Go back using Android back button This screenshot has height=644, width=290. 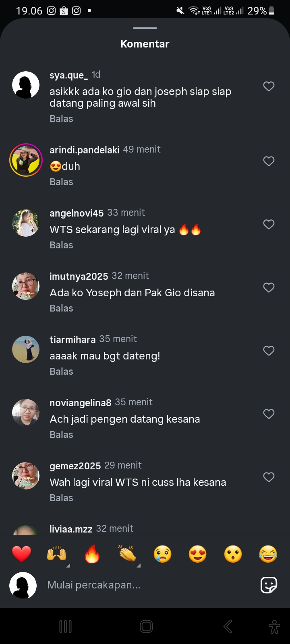(x=228, y=627)
